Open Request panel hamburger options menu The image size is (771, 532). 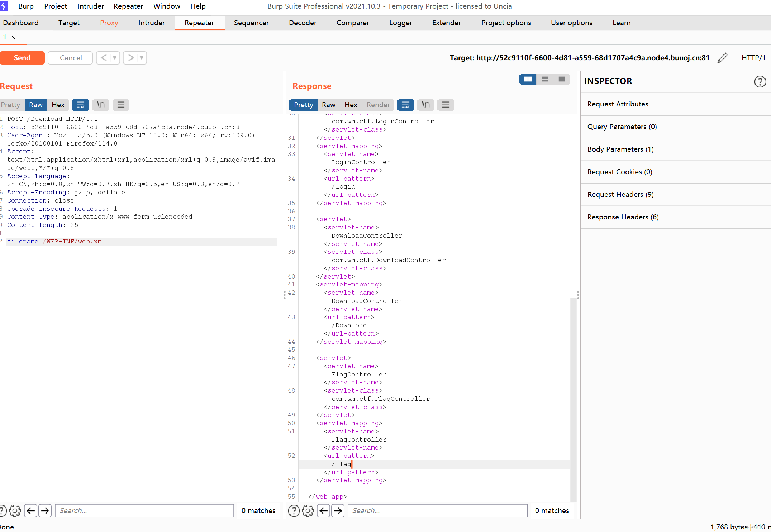(x=121, y=105)
